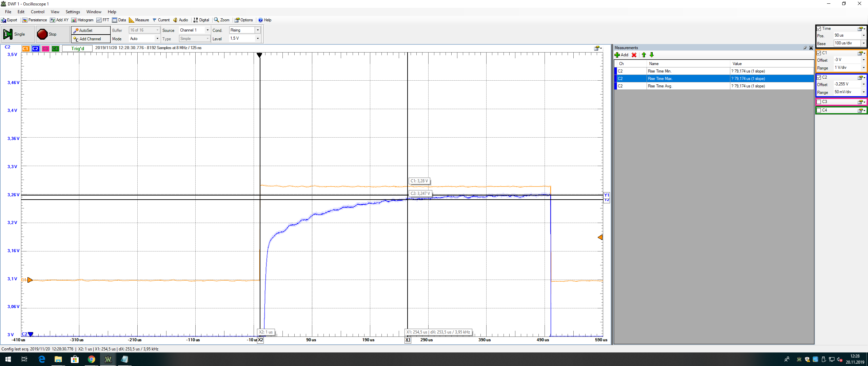Open the Control menu
The width and height of the screenshot is (868, 366).
(x=38, y=12)
